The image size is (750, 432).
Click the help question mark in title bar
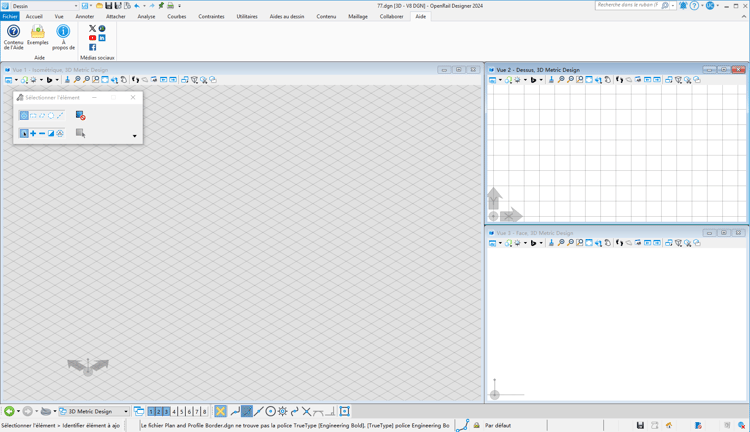point(694,6)
